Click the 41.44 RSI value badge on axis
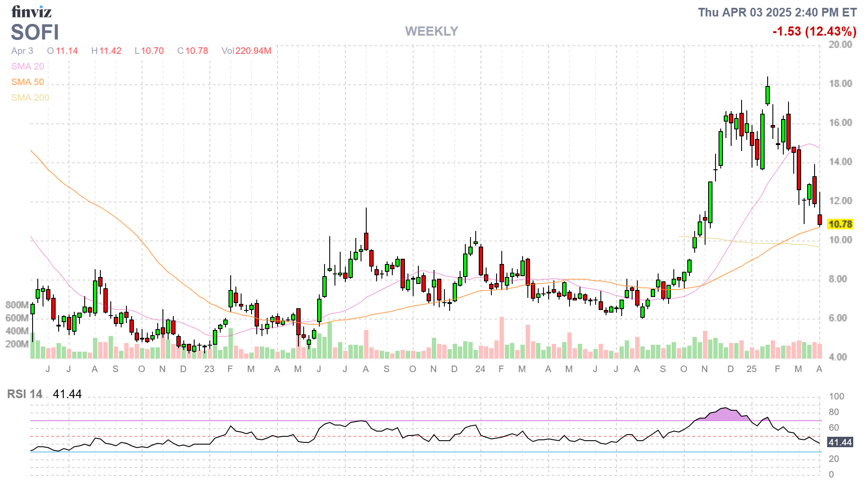 (x=840, y=442)
